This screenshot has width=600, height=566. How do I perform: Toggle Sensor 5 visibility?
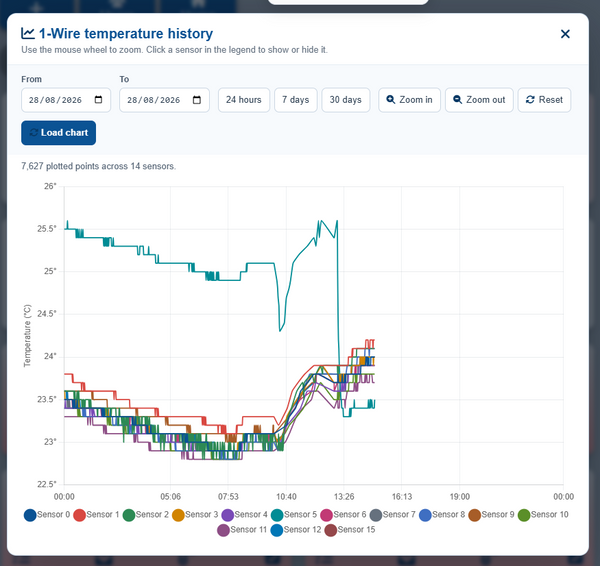[x=294, y=515]
